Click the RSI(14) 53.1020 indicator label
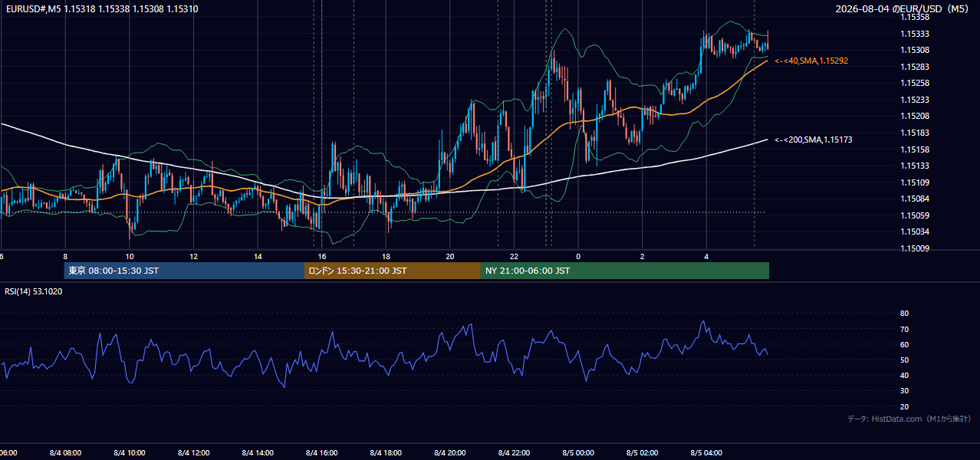Viewport: 980px width, 460px height. 34,291
